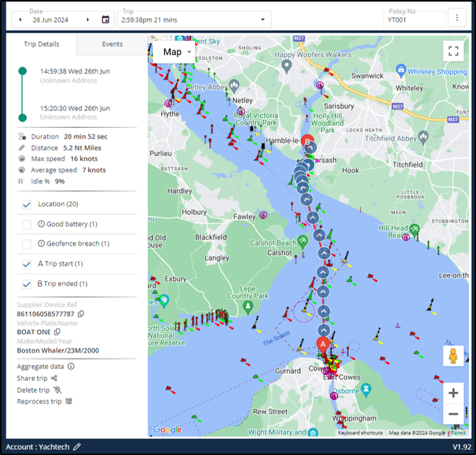Click the Distance 5.2 Nt Miles value

tap(82, 148)
